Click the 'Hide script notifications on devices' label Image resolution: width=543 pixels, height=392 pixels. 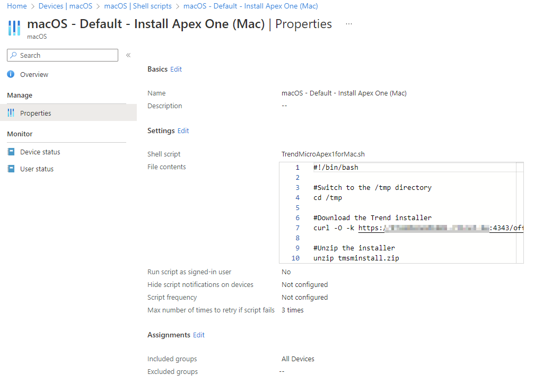coord(200,285)
